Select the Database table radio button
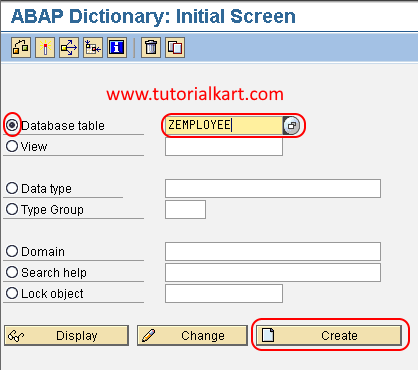 tap(12, 125)
